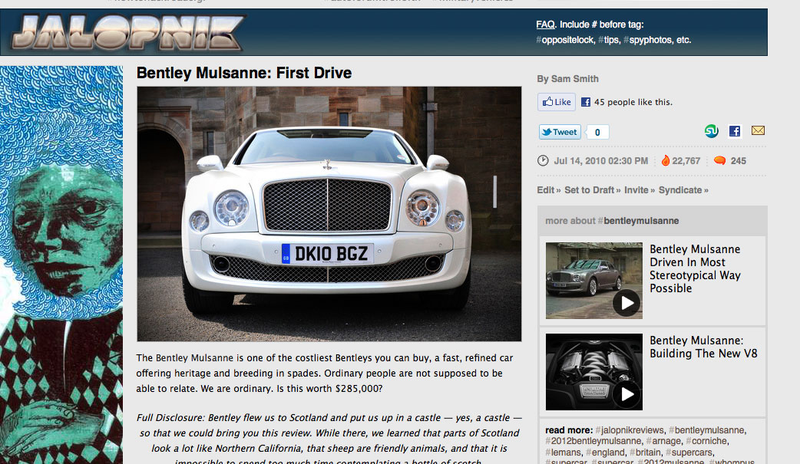800x464 pixels.
Task: Share via the blue Facebook square icon
Action: (735, 131)
